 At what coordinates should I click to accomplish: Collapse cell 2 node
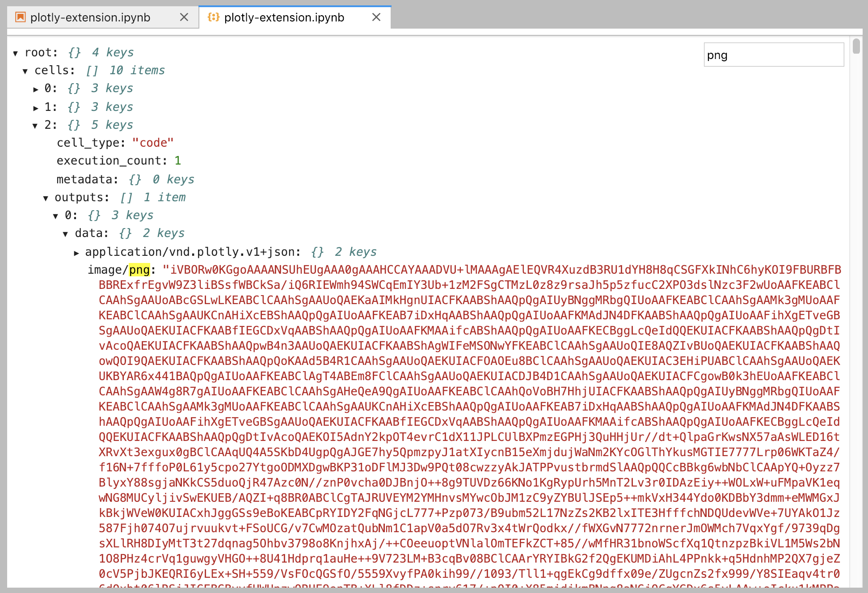point(35,126)
